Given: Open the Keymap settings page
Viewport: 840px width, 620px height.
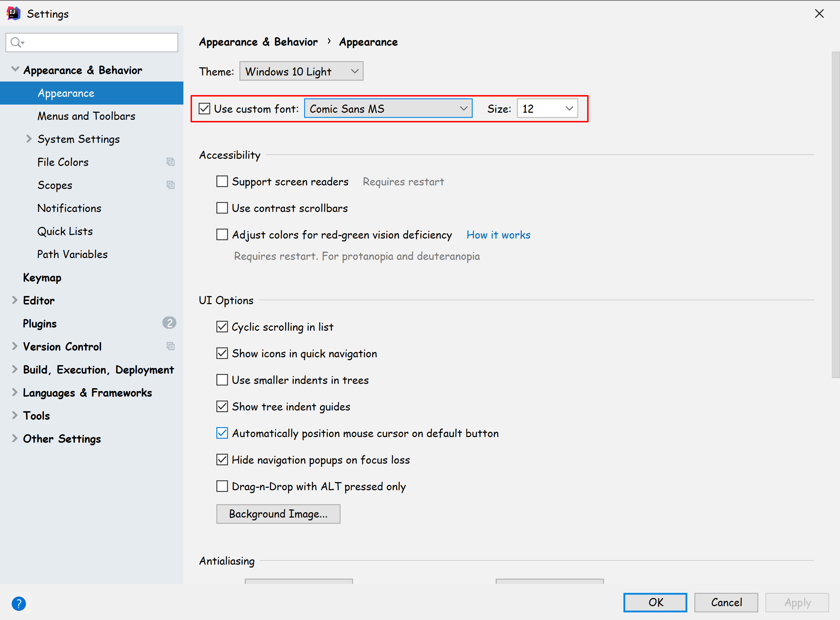Looking at the screenshot, I should (x=42, y=277).
